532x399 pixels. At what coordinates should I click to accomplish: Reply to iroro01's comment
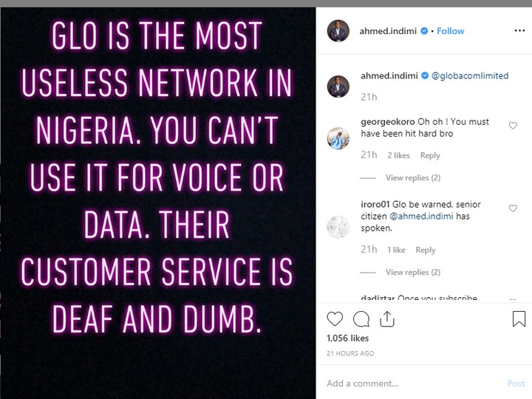coord(426,250)
